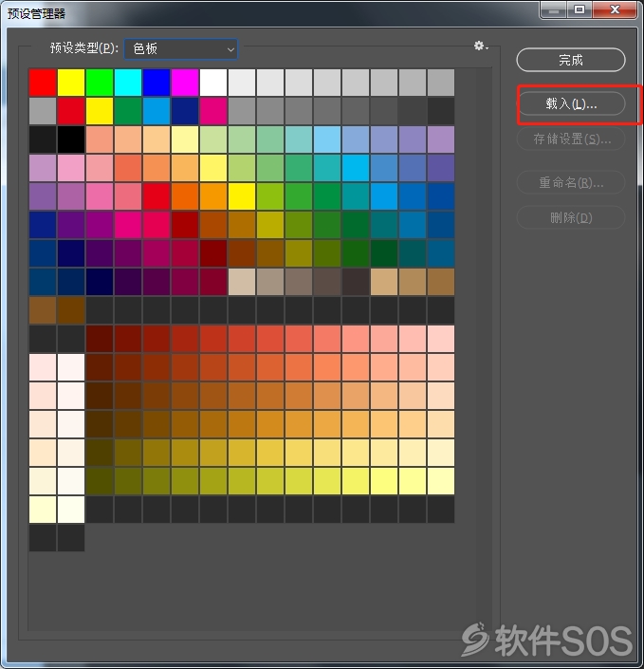The image size is (644, 669).
Task: Maximize the 预设管理器 window
Action: click(x=580, y=9)
